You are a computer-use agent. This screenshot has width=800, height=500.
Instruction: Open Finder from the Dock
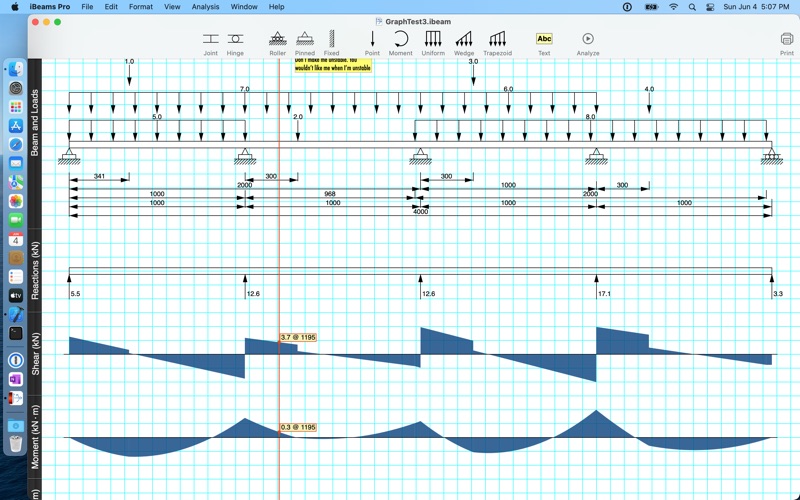pyautogui.click(x=16, y=69)
